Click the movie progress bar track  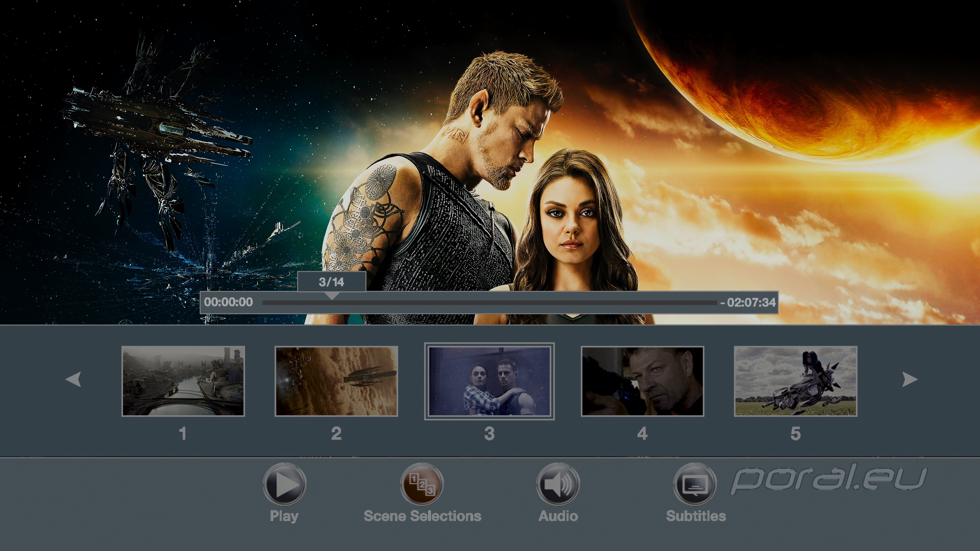[x=489, y=303]
